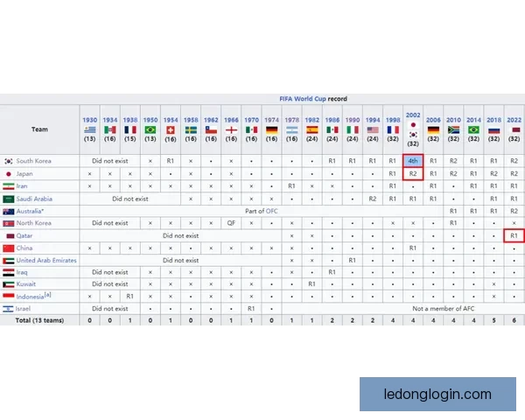
Task: Open the Iraq team link
Action: (22, 272)
